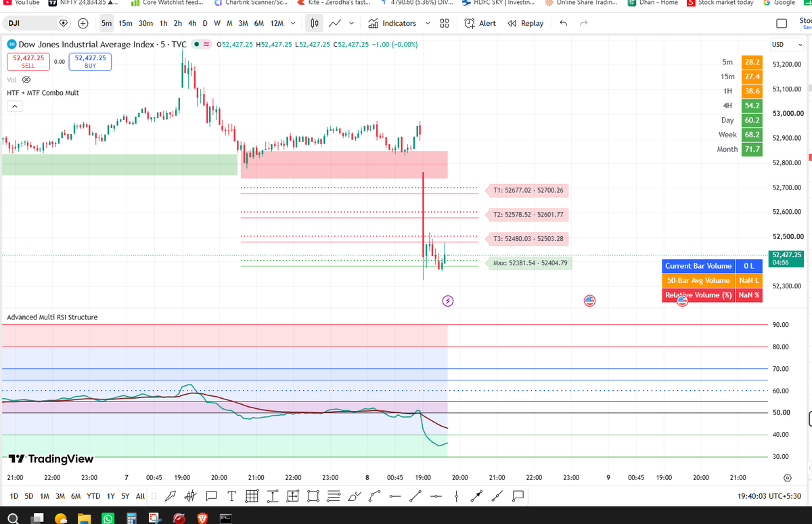Tick the checkbox at top right toolbar
This screenshot has height=524, width=812.
click(782, 24)
